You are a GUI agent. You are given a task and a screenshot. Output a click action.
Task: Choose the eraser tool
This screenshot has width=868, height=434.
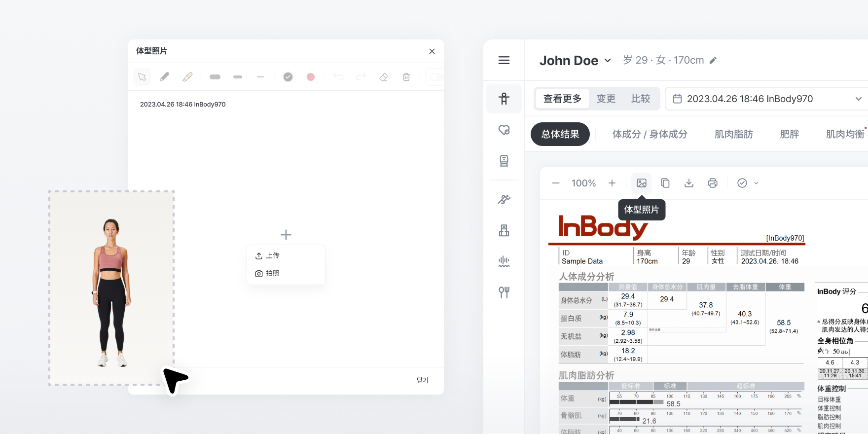(384, 77)
